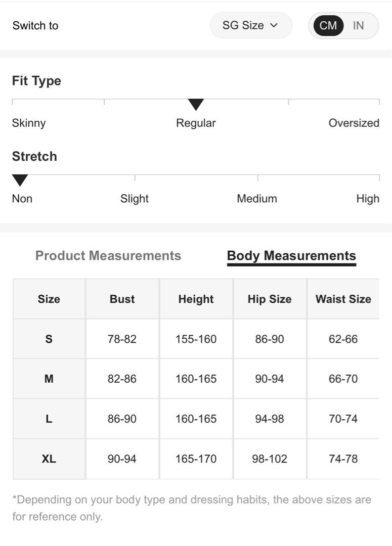Switch units to CM
Screen dimensions: 392x546
328,25
